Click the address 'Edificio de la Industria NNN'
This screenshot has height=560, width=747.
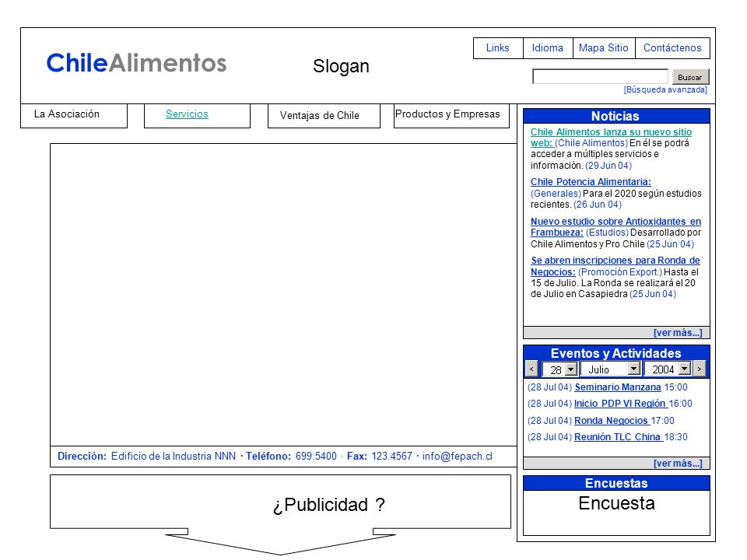point(174,457)
